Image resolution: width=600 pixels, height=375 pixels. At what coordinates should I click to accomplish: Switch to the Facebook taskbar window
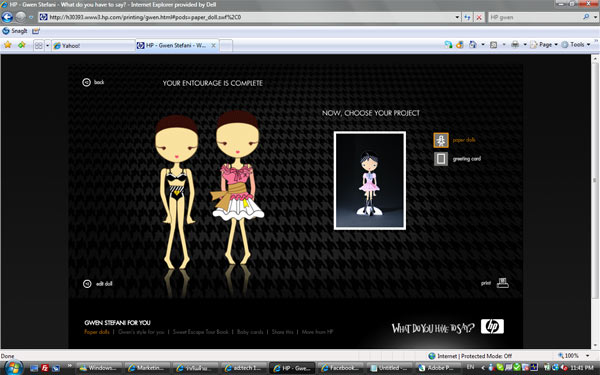point(341,368)
